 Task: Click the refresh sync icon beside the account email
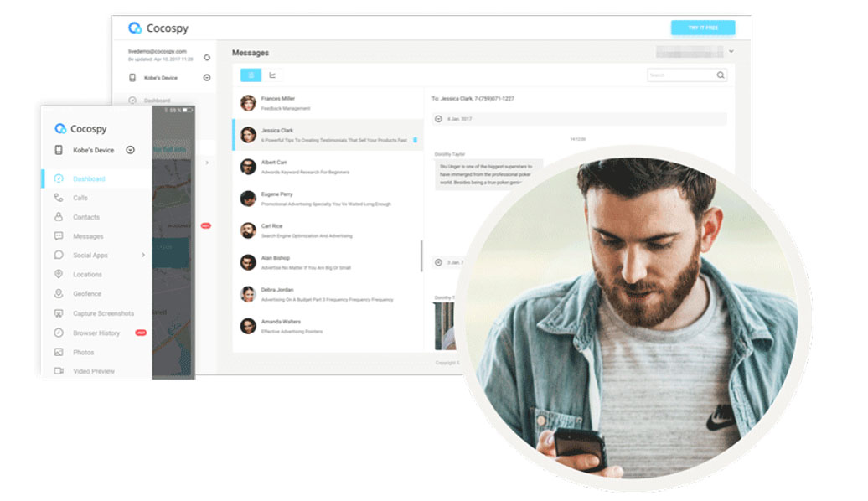[x=206, y=58]
